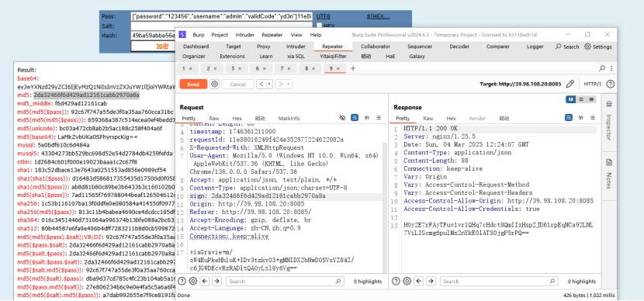
Task: Close Repeater tab 1
Action: 192,68
